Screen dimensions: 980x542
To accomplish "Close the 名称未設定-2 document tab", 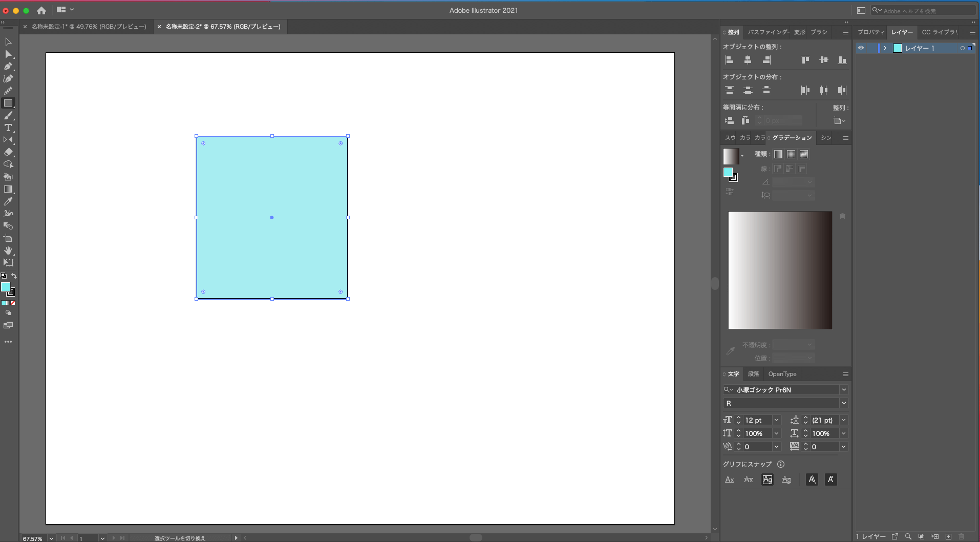I will tap(159, 27).
